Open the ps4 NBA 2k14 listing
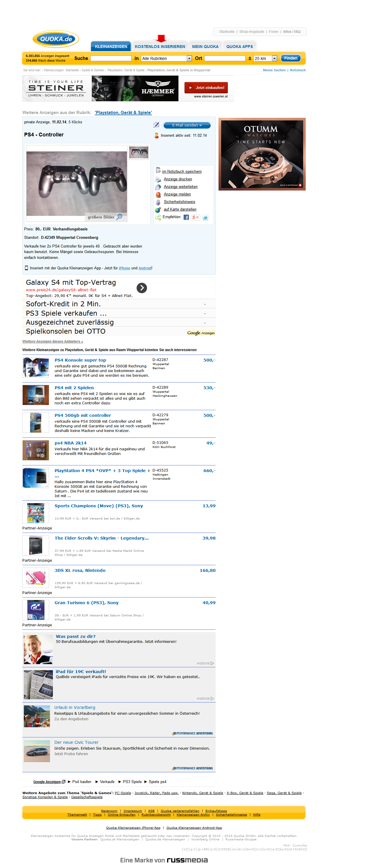This screenshot has height=868, width=392. pos(70,443)
